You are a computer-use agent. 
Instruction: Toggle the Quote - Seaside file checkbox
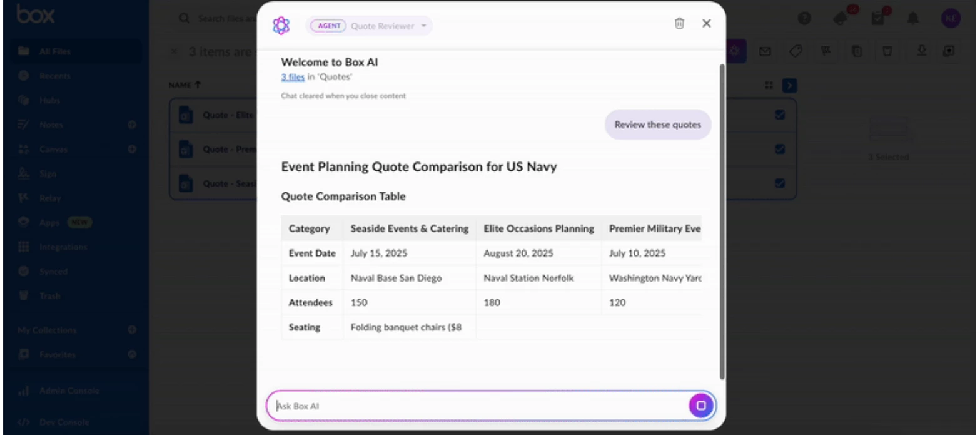tap(779, 183)
